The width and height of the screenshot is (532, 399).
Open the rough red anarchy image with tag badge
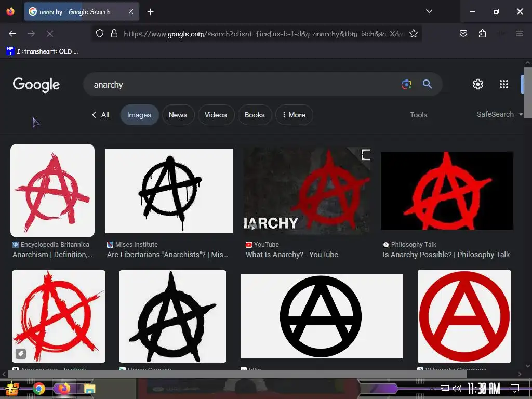(59, 316)
